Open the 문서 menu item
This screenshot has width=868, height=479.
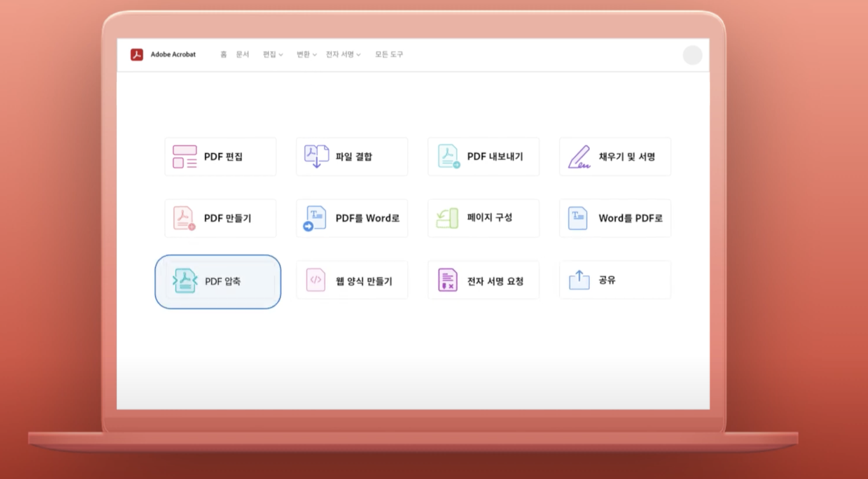point(242,54)
